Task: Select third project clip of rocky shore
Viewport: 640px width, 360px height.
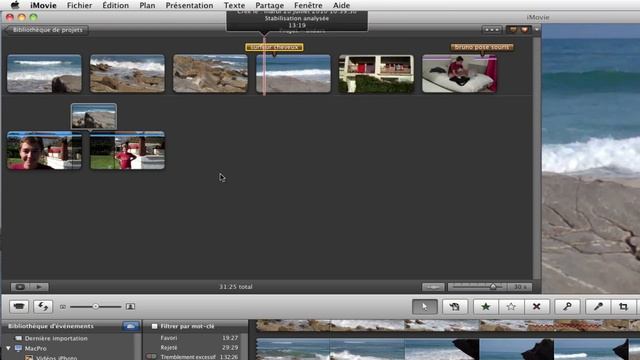Action: pos(210,73)
